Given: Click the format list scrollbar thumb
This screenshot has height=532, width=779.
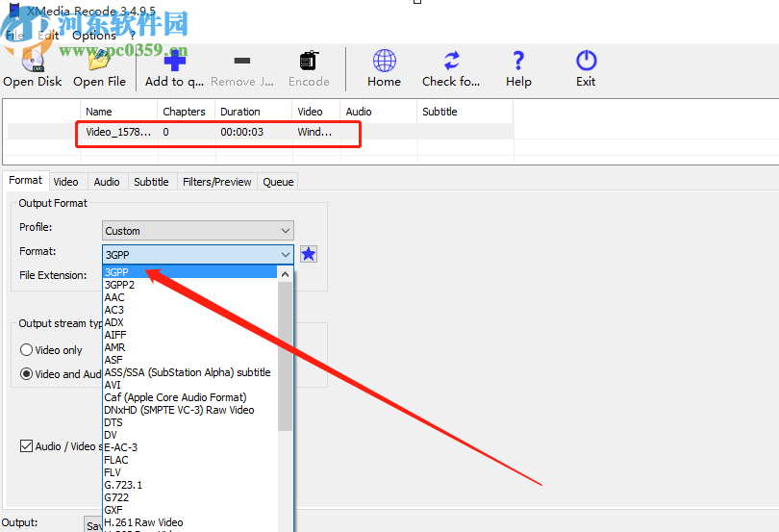Looking at the screenshot, I should point(286,356).
